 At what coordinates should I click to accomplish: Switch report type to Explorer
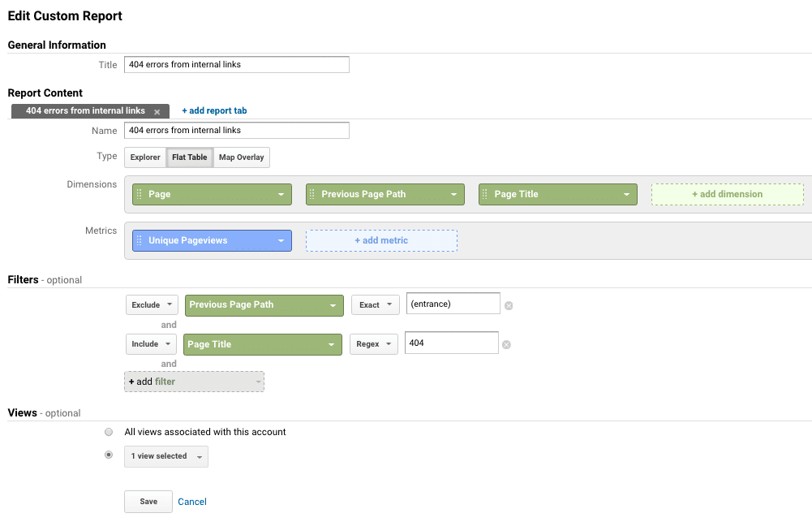pos(144,157)
